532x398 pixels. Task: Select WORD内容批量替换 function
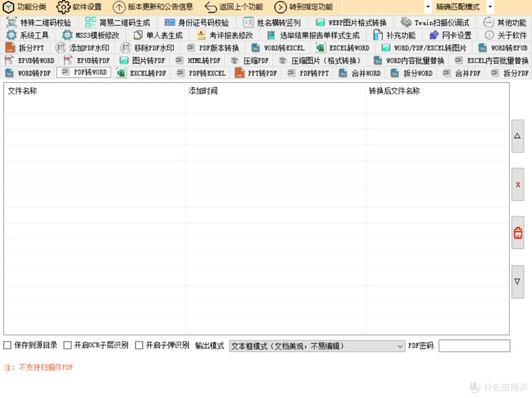click(409, 61)
